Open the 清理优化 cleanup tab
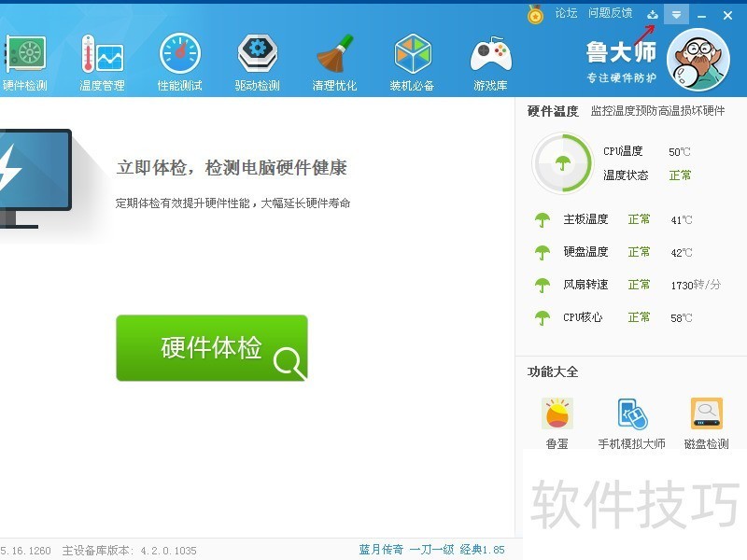Viewport: 747px width, 560px height. point(334,62)
